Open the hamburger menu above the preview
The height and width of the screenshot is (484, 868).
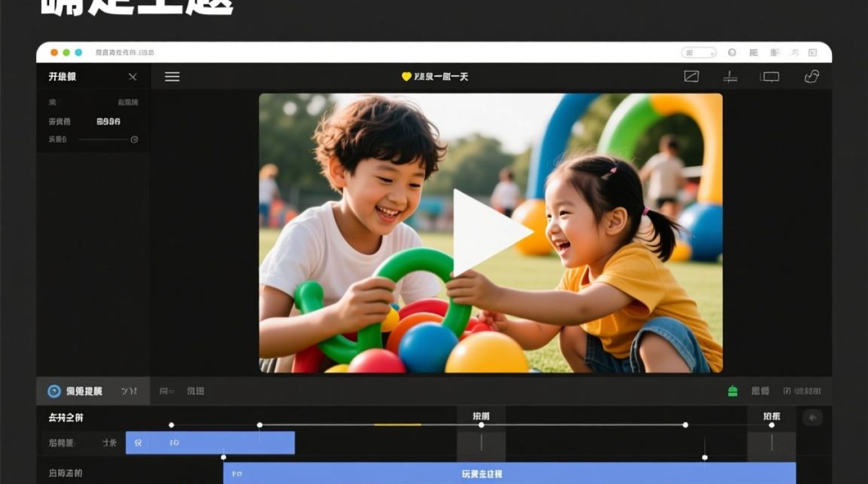tap(172, 77)
